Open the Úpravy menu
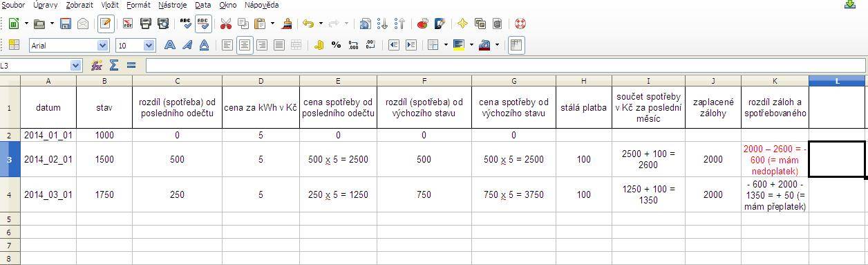This screenshot has height=265, width=868. 46,5
